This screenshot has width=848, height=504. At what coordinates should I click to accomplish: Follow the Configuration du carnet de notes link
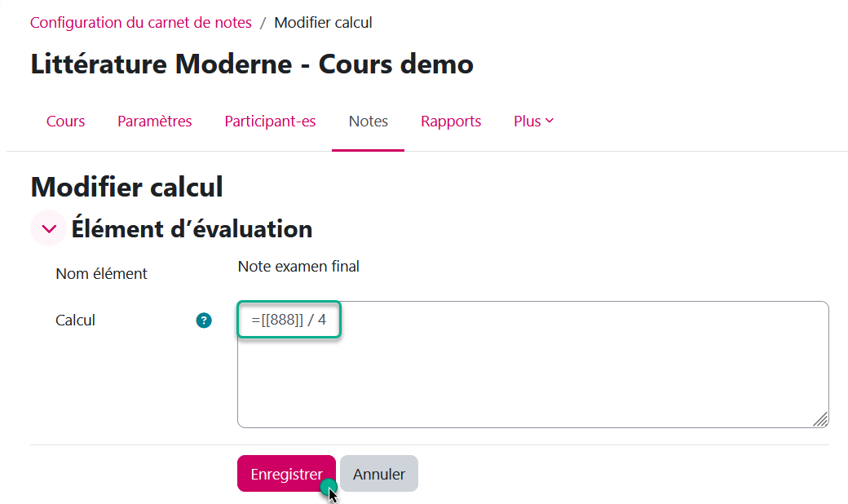(141, 23)
